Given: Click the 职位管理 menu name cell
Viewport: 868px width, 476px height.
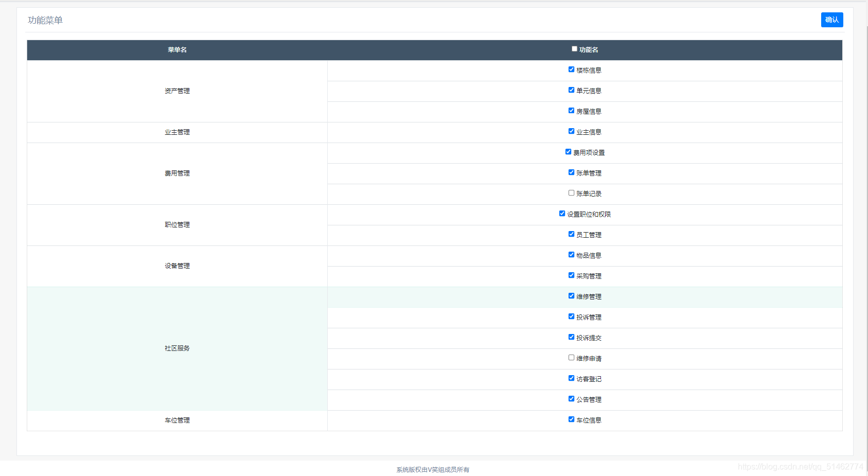Looking at the screenshot, I should click(x=177, y=225).
